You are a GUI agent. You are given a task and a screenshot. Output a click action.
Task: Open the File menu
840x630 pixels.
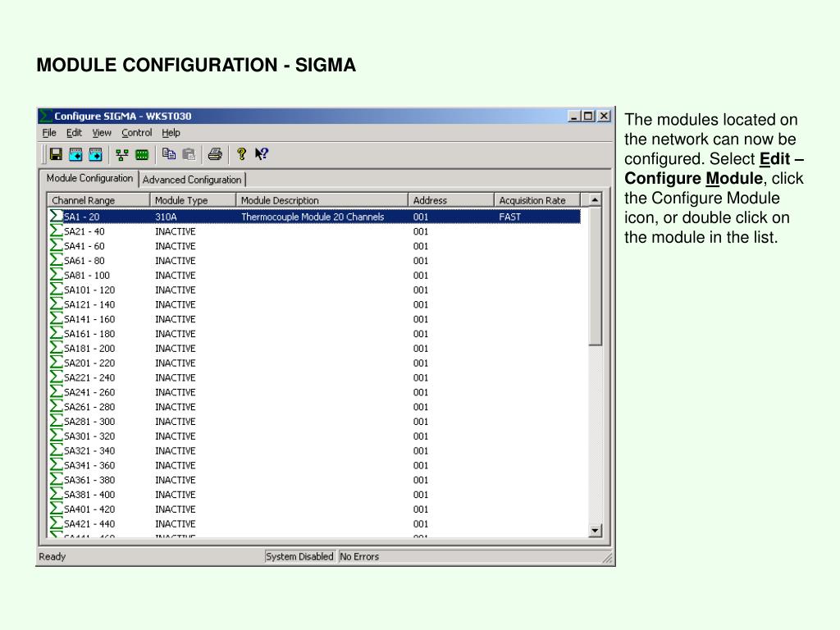point(48,133)
